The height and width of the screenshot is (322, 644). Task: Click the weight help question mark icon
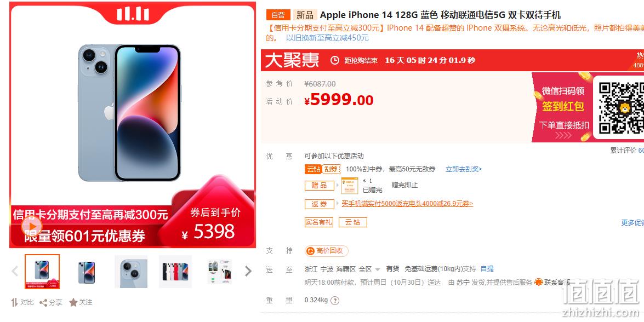[335, 301]
